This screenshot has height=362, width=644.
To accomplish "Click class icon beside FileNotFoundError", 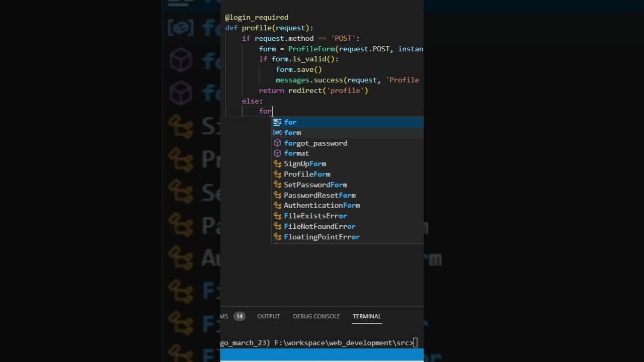I will 277,227.
